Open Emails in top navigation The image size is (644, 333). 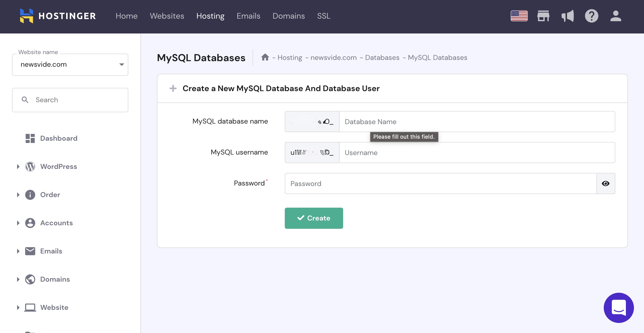pos(248,16)
